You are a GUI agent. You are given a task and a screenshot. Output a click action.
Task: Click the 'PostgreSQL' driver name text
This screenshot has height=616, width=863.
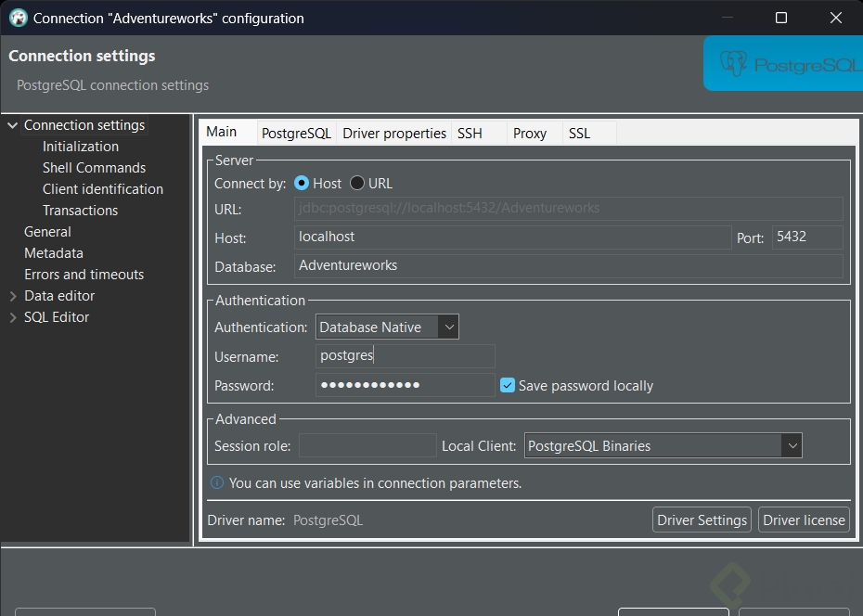[x=328, y=520]
